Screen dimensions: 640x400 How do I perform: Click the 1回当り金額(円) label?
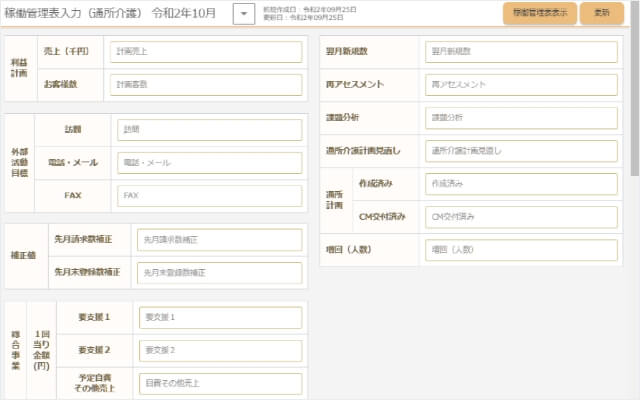coord(41,350)
